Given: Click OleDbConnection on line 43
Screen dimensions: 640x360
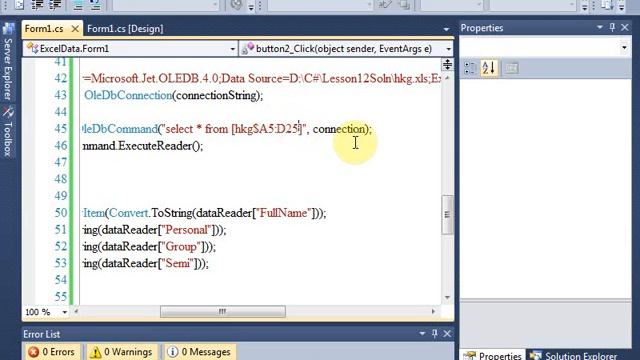Looking at the screenshot, I should [x=128, y=96].
